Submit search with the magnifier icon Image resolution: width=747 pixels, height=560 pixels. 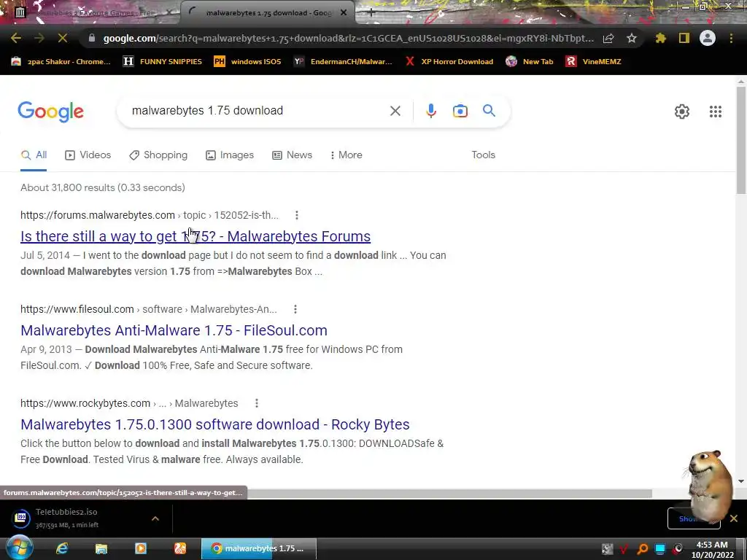pos(489,111)
